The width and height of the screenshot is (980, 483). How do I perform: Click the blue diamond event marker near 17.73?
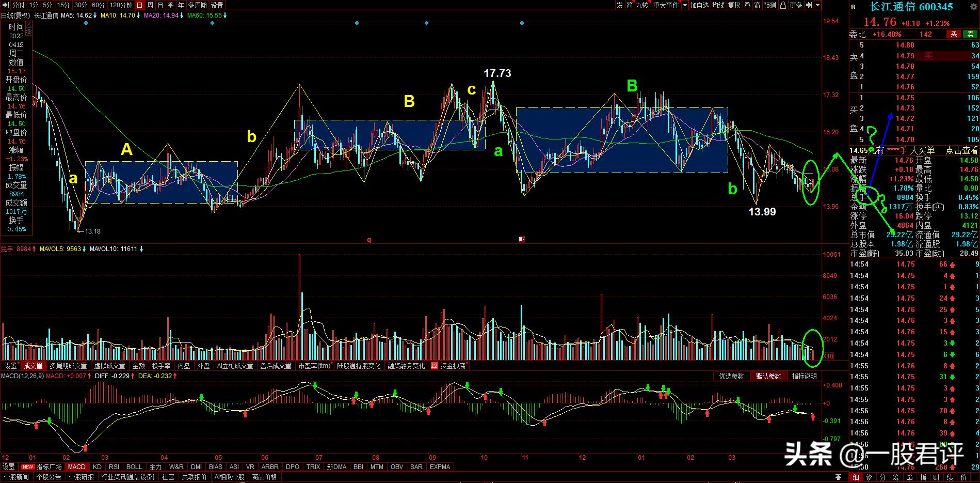[x=522, y=23]
